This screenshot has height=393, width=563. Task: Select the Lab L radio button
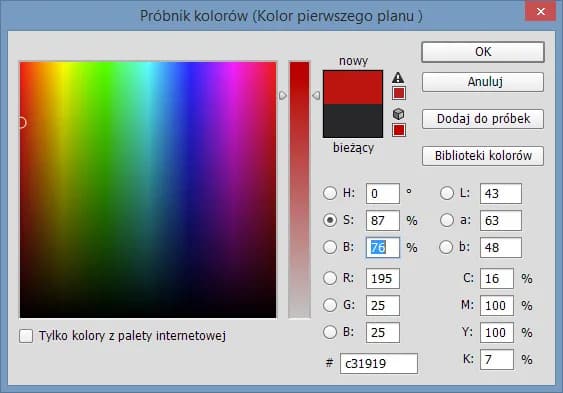click(x=447, y=193)
